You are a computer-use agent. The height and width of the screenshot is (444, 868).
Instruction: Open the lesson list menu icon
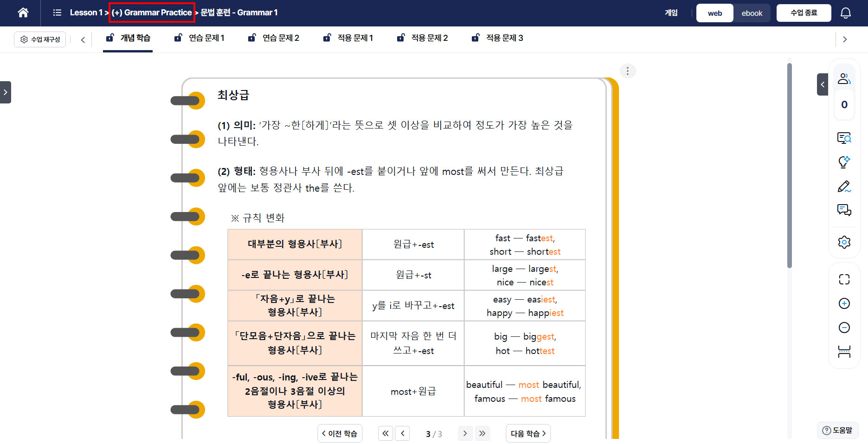[57, 13]
